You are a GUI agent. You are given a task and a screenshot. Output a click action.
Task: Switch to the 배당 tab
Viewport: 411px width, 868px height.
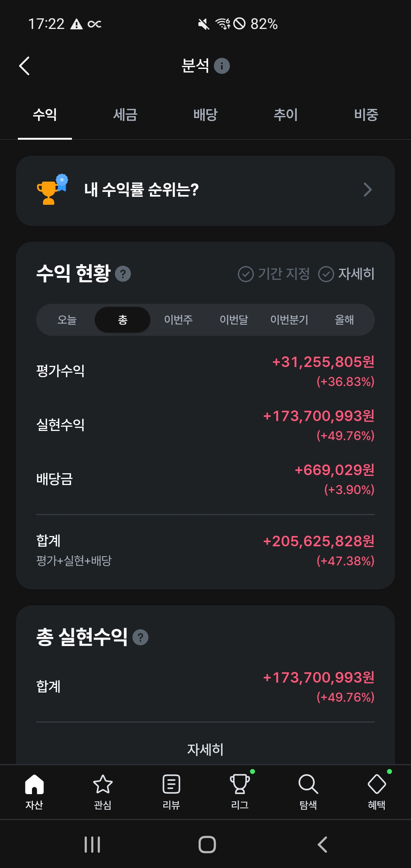point(205,115)
